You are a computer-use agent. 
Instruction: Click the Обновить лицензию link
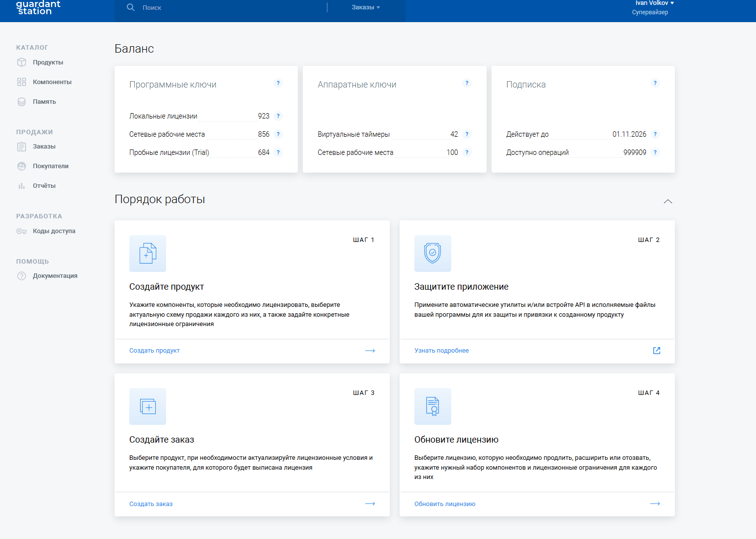[444, 504]
